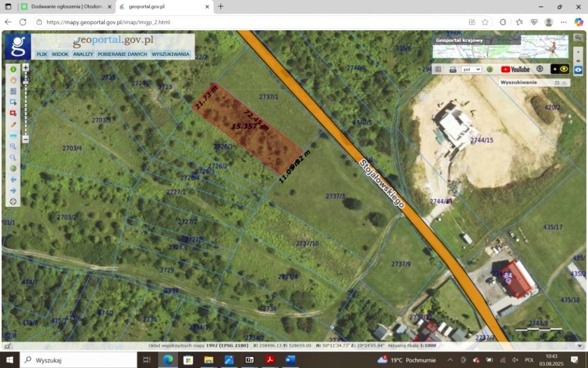
Task: Click the address point marker 84
Action: tap(508, 277)
